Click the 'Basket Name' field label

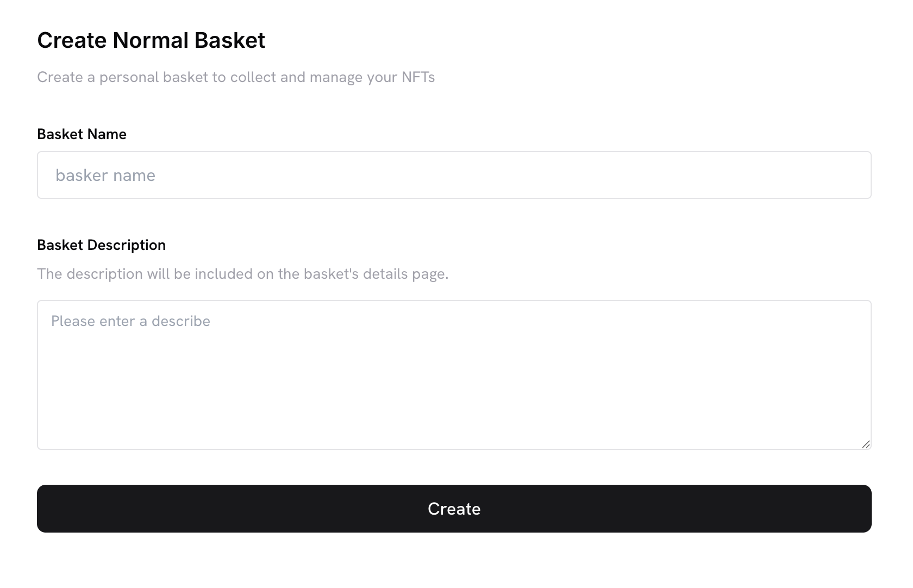point(82,134)
